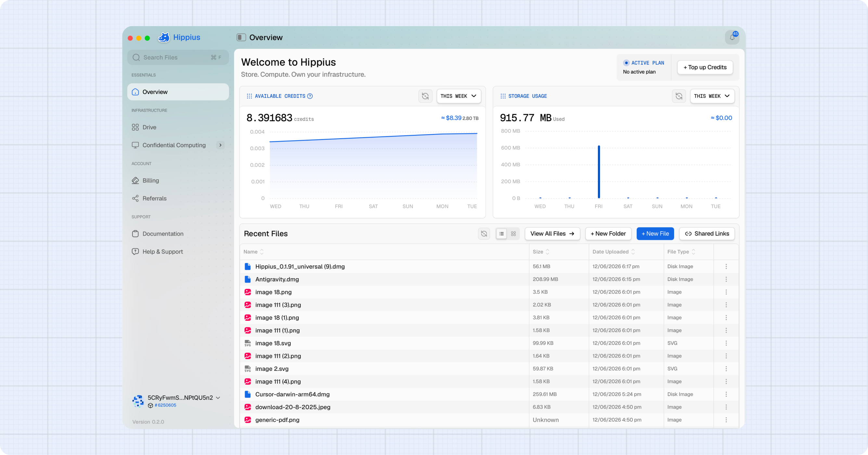
Task: Open the Storage Usage THIS WEEK dropdown
Action: click(712, 96)
